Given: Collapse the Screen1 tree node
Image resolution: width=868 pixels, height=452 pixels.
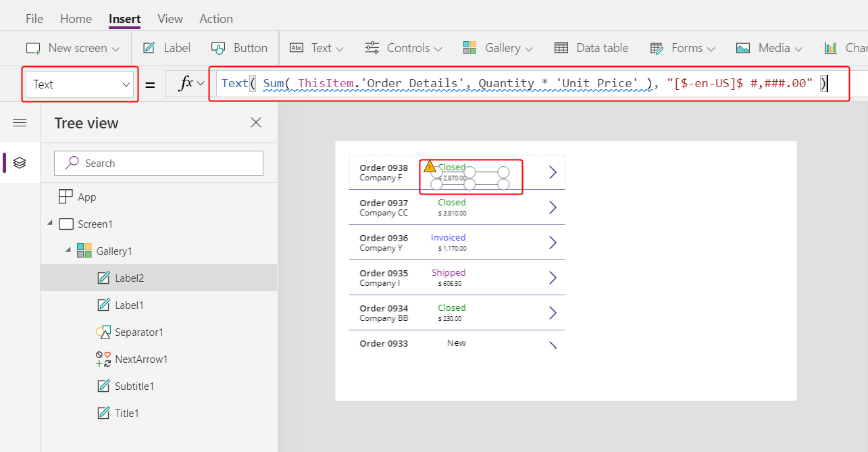Looking at the screenshot, I should (49, 224).
